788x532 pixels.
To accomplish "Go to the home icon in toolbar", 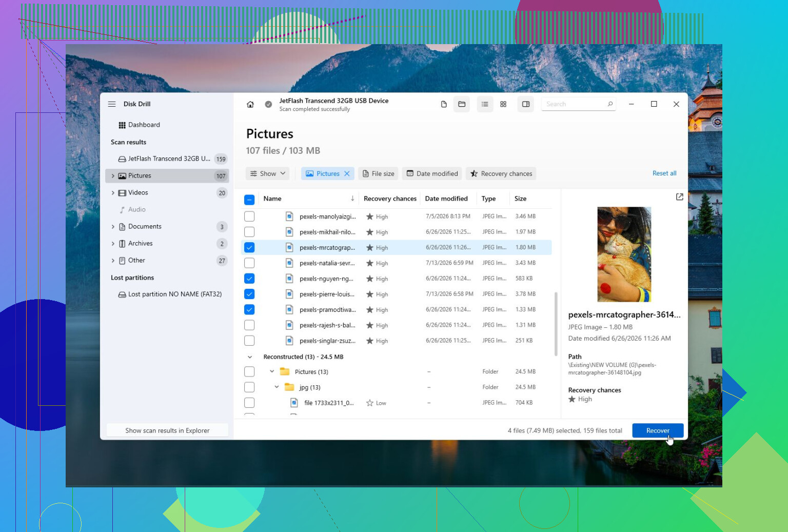I will point(250,104).
